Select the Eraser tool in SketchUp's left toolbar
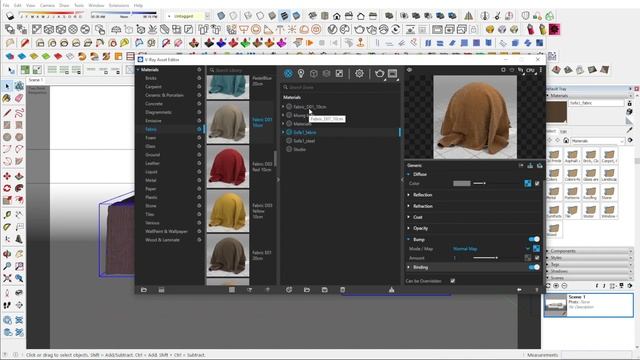 19,98
